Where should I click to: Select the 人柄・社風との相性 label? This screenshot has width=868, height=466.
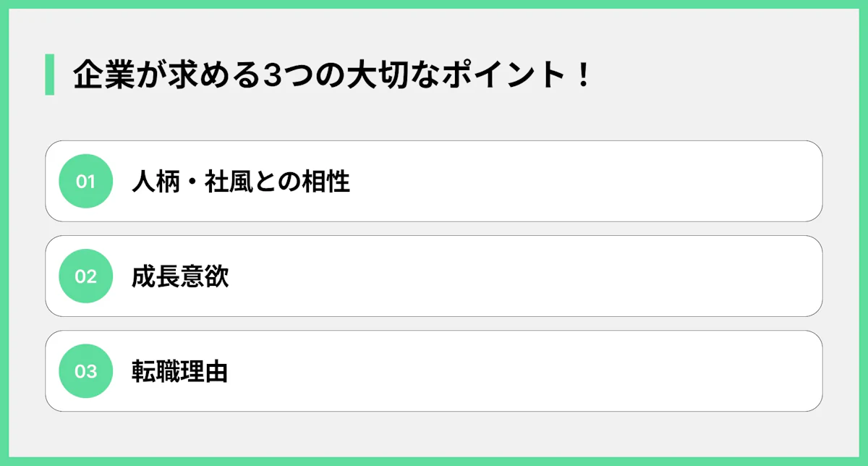pos(240,182)
